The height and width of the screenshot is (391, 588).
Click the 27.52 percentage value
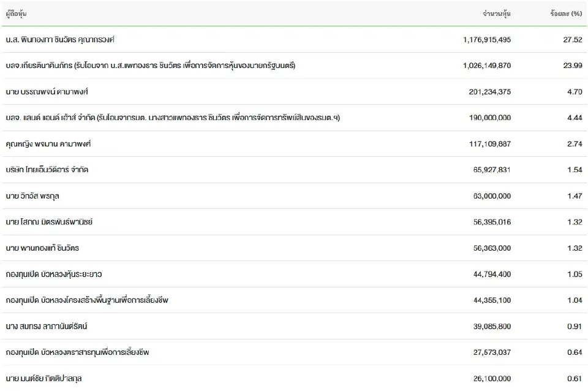573,40
